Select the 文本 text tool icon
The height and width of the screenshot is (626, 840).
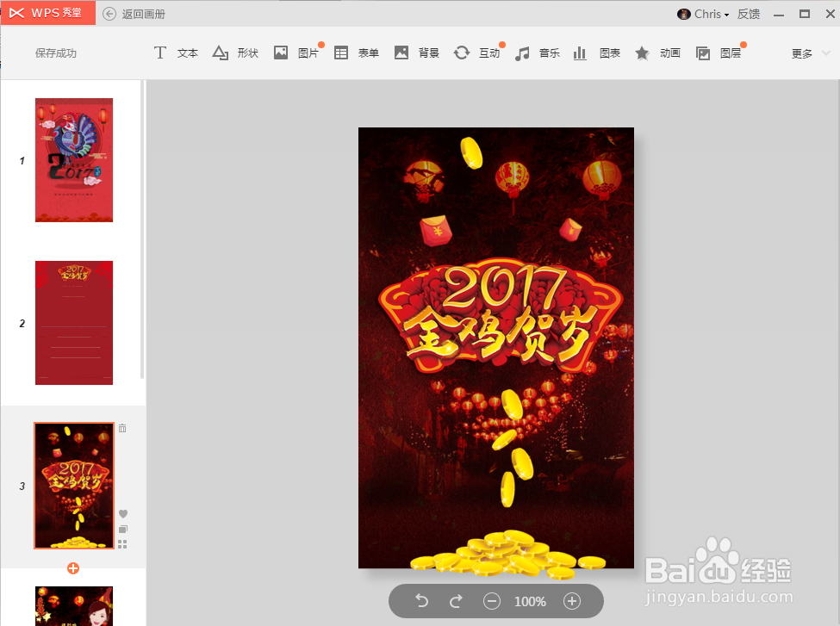click(x=159, y=53)
